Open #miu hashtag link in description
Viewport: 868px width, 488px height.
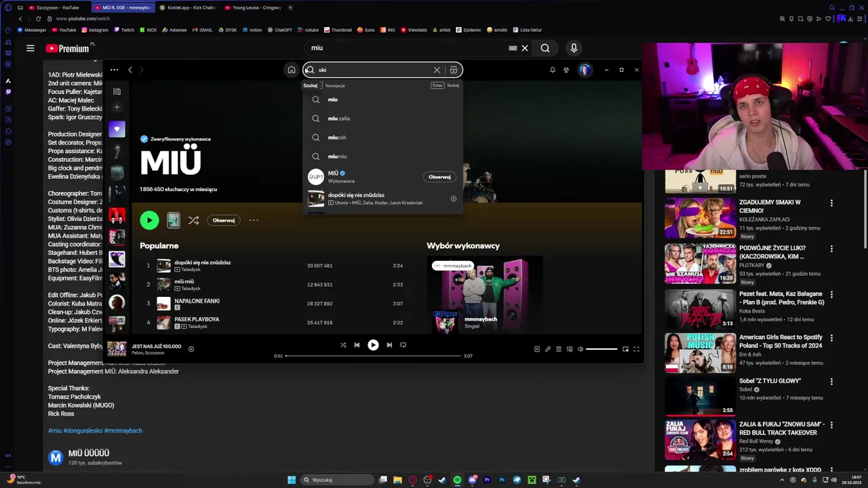54,430
